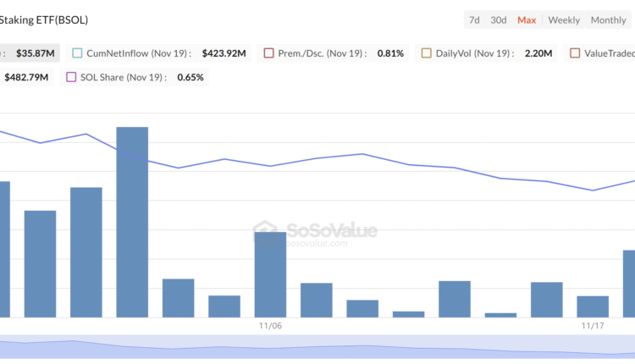Screen dimensions: 635x364
Task: Click the SoSoValue watermark logo
Action: (317, 232)
